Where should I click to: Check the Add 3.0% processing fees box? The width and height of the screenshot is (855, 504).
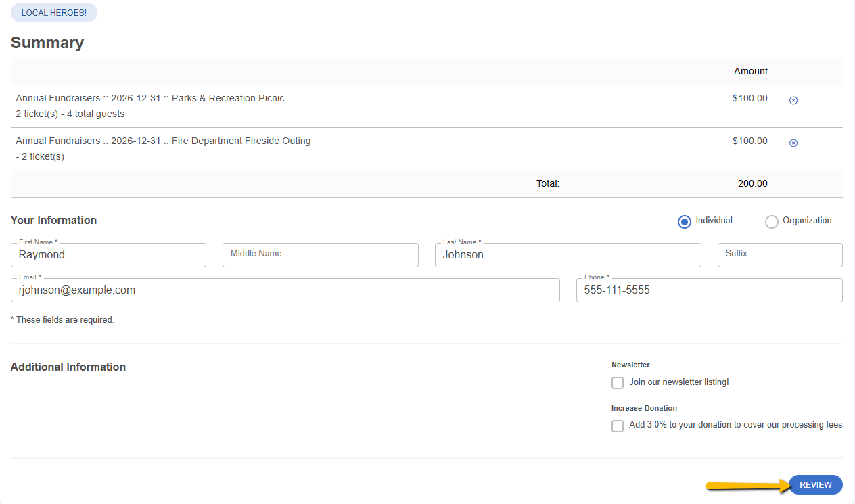[618, 426]
